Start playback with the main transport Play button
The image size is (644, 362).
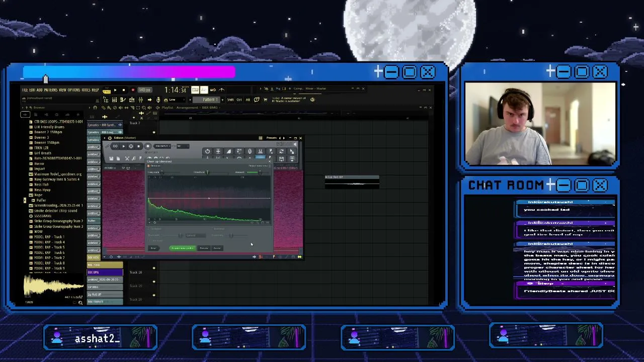pos(115,90)
